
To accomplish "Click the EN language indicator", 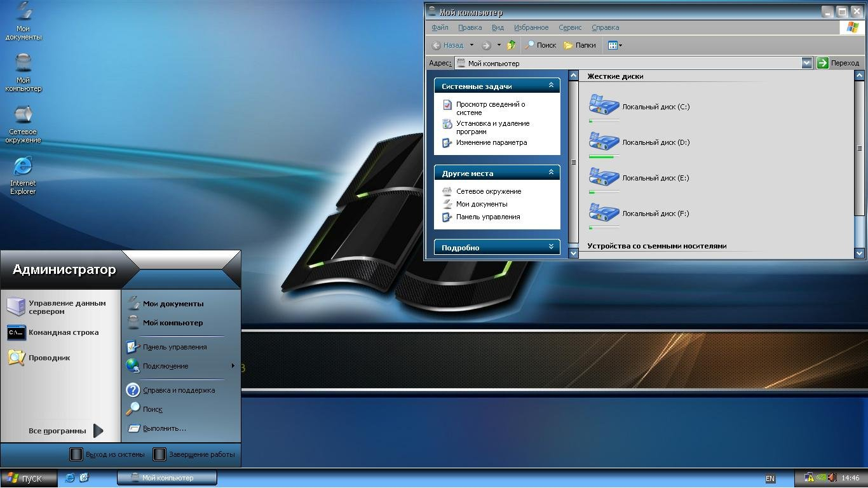I will pos(770,478).
